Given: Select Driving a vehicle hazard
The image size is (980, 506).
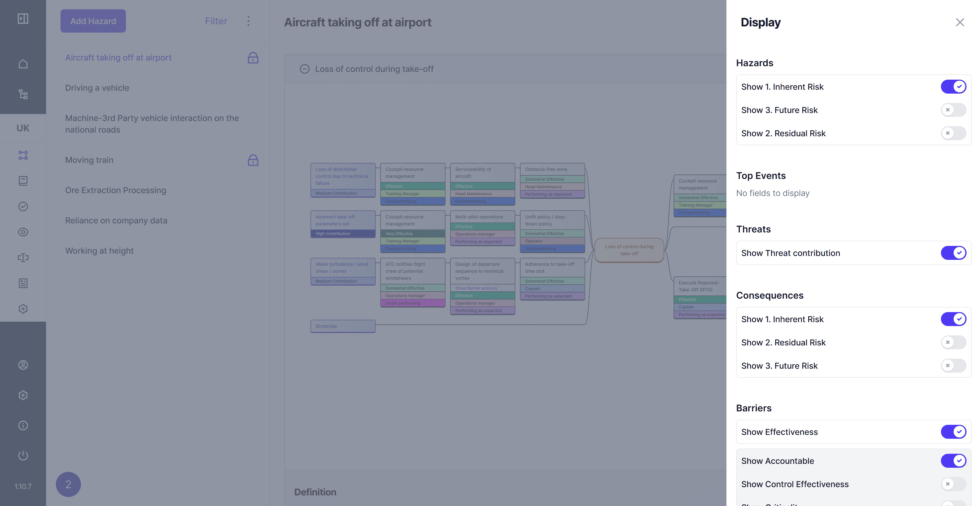Looking at the screenshot, I should 97,88.
